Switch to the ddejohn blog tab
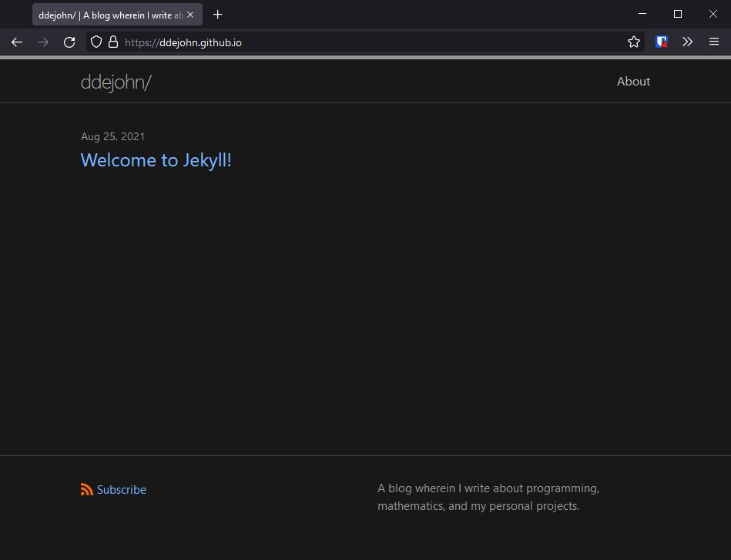731x560 pixels. click(x=108, y=14)
